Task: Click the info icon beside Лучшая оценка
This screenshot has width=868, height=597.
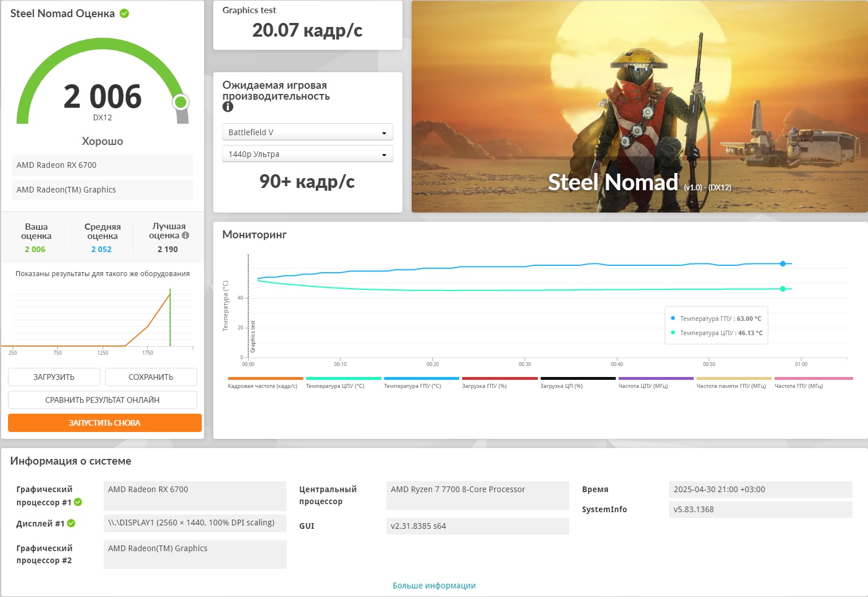Action: 185,235
